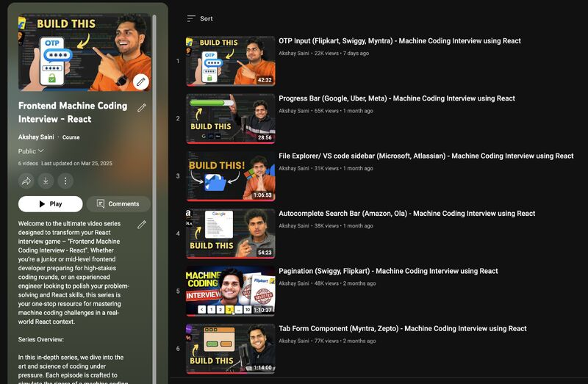Image resolution: width=588 pixels, height=384 pixels.
Task: Click Akshay Saini channel name in playlist panel
Action: point(36,137)
